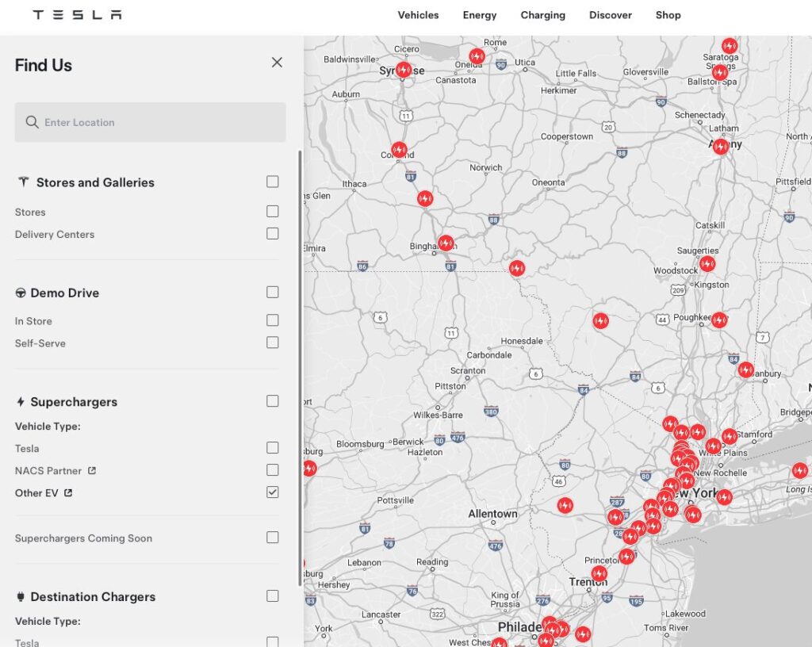Screen dimensions: 812x647
Task: Select the Supercharger pin at Cortland
Action: point(399,150)
